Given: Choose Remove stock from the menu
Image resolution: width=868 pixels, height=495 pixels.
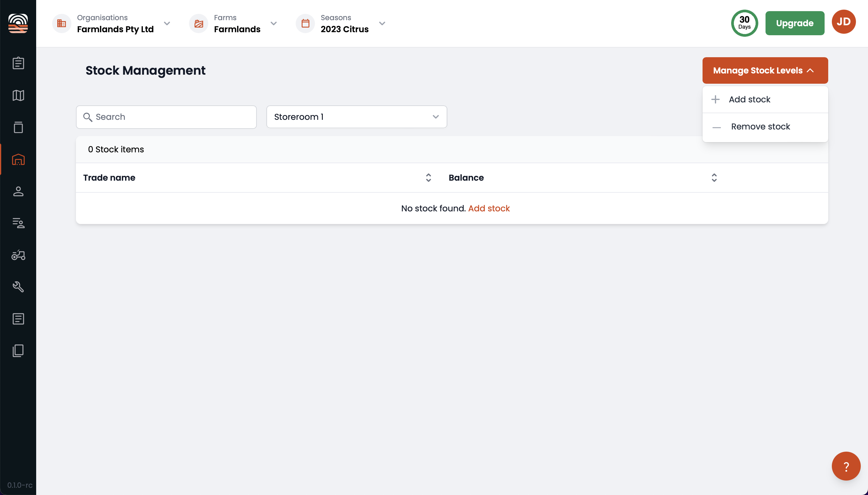Looking at the screenshot, I should click(765, 127).
